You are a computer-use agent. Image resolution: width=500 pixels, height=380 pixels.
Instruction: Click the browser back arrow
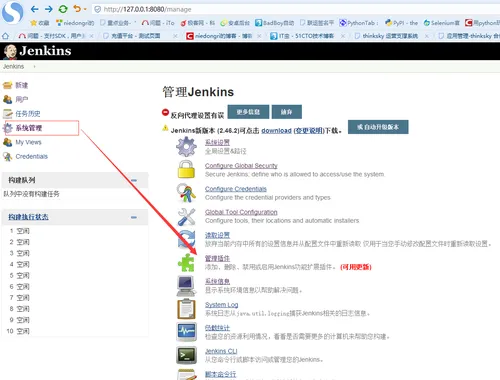(34, 9)
